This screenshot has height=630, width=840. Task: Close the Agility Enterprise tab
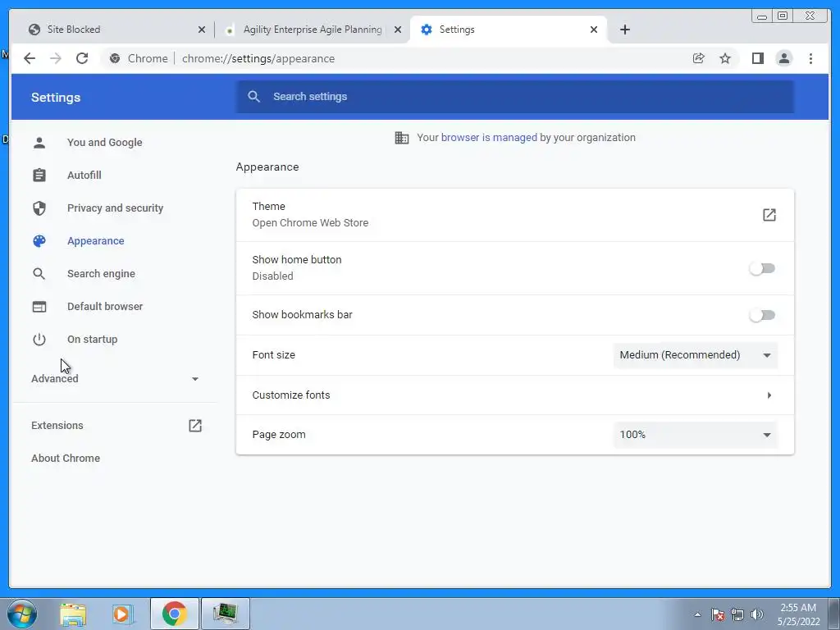[398, 30]
